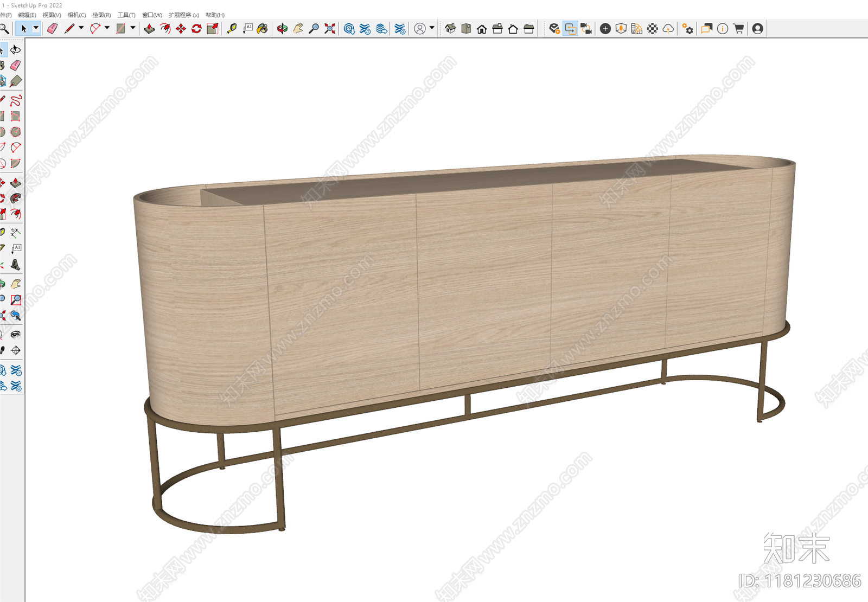Toggle the highlighted interactive render button
The height and width of the screenshot is (602, 868).
[x=571, y=29]
